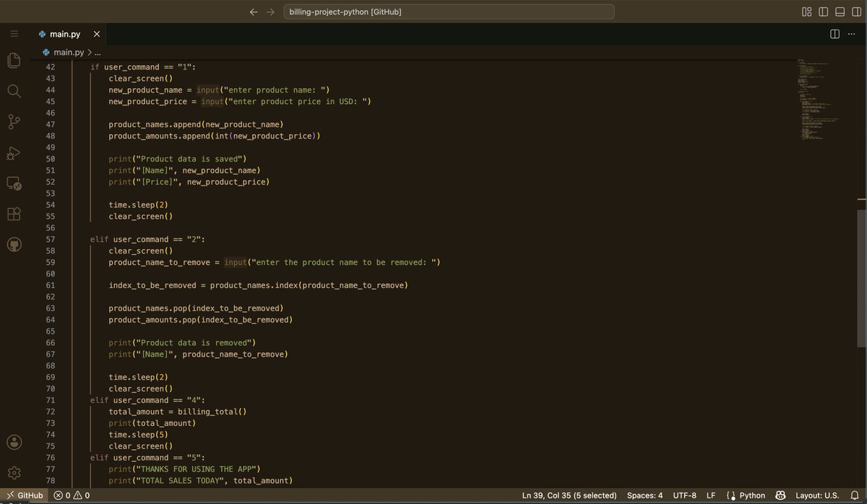Toggle the primary side bar visibility
The height and width of the screenshot is (504, 867).
point(824,12)
